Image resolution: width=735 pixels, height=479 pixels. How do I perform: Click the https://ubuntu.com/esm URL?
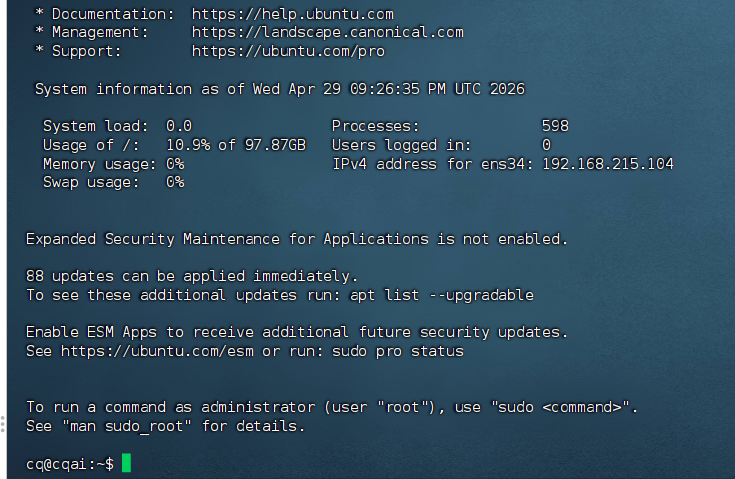coord(157,351)
